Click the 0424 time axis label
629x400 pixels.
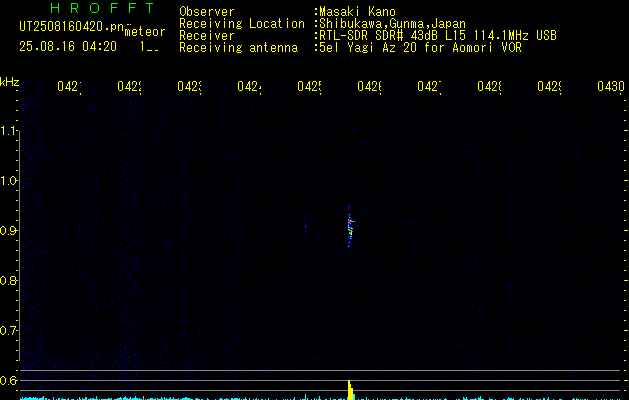click(x=249, y=86)
